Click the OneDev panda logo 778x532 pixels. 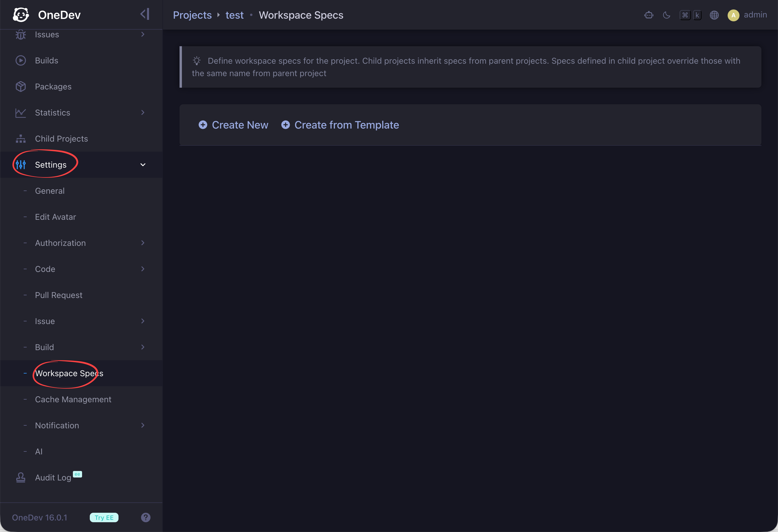[x=21, y=15]
